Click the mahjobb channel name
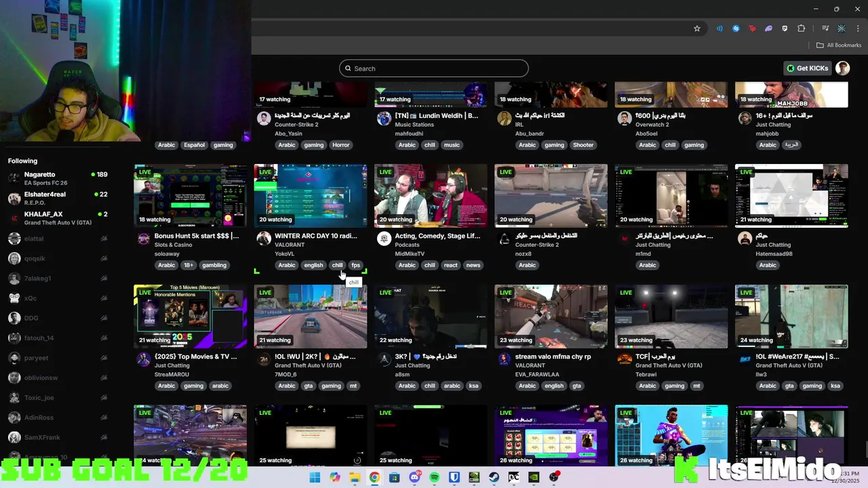The width and height of the screenshot is (868, 488). pyautogui.click(x=767, y=134)
